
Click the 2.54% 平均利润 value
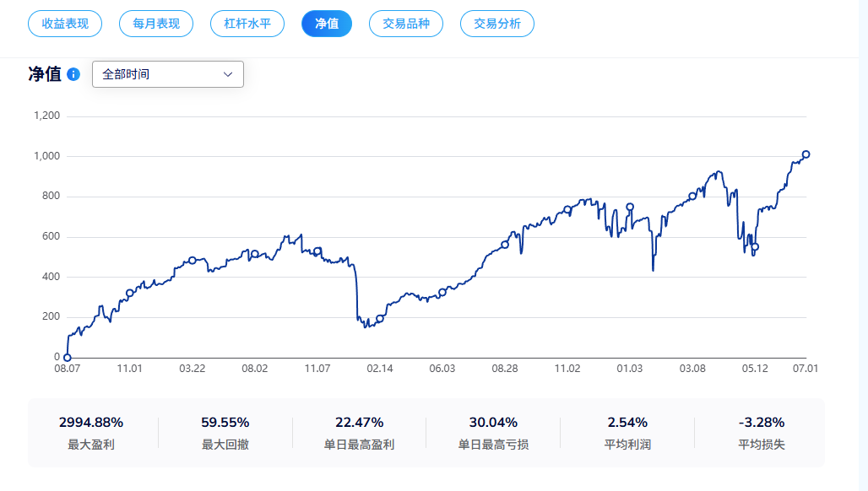click(627, 423)
